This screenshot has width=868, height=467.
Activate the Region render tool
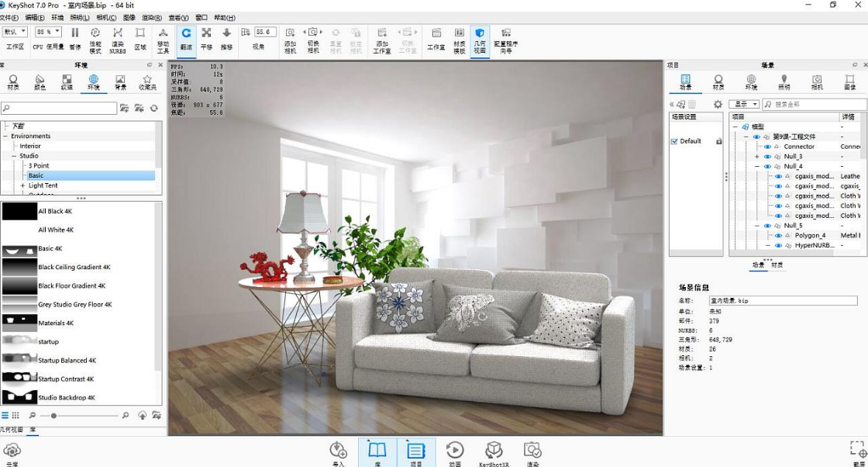tap(140, 38)
